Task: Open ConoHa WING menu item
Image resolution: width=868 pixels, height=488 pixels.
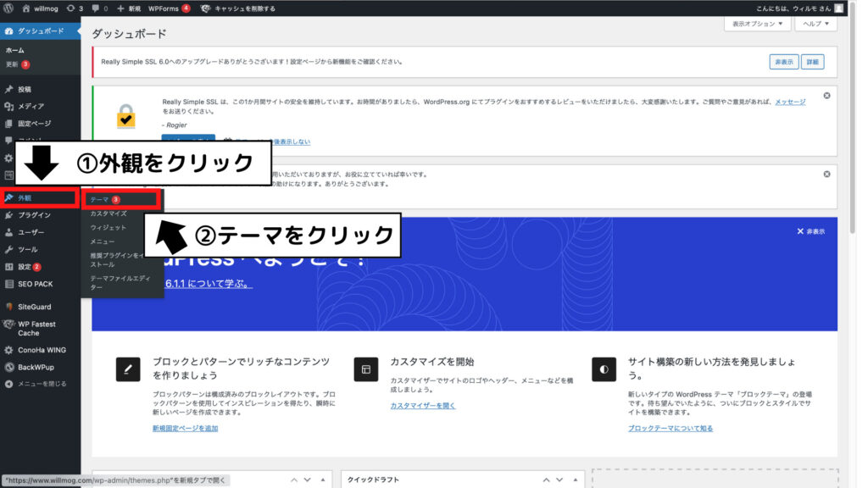Action: (x=41, y=350)
